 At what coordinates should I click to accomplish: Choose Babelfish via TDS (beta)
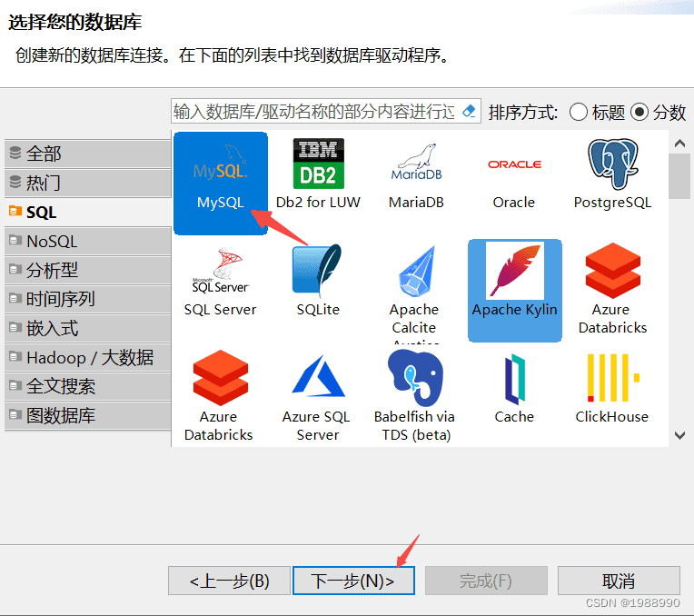click(415, 396)
